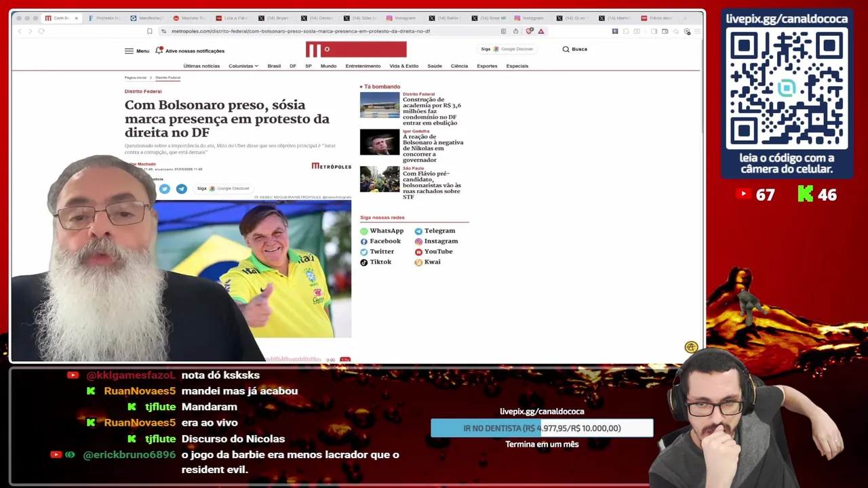Open the Mundo section
Image resolution: width=868 pixels, height=488 pixels.
pyautogui.click(x=328, y=66)
